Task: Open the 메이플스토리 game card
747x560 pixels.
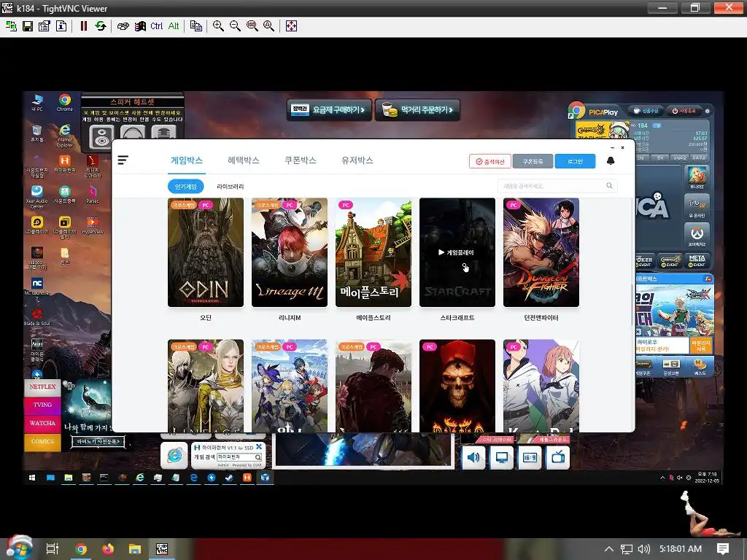Action: [x=373, y=252]
